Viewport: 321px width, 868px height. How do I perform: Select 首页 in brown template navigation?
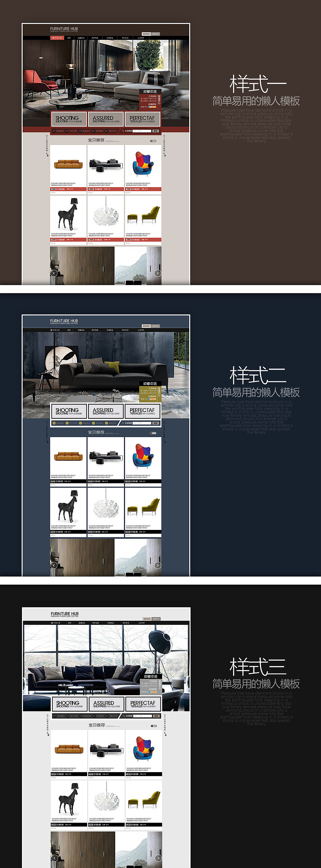pos(69,38)
